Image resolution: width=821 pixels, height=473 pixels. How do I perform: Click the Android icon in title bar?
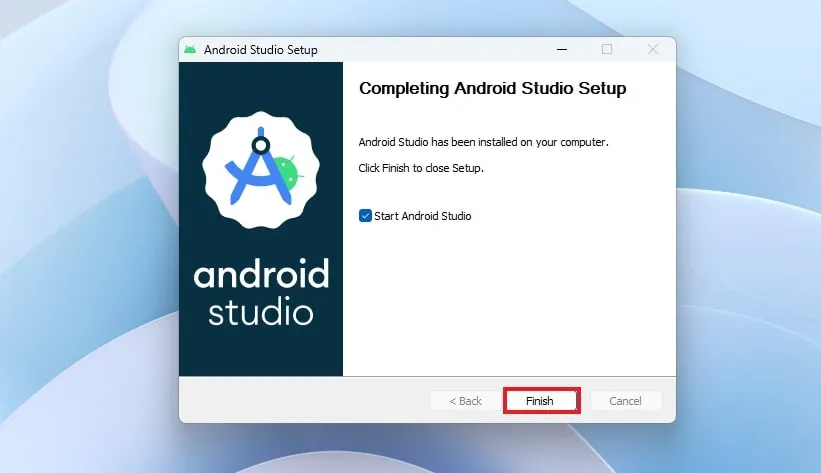190,49
